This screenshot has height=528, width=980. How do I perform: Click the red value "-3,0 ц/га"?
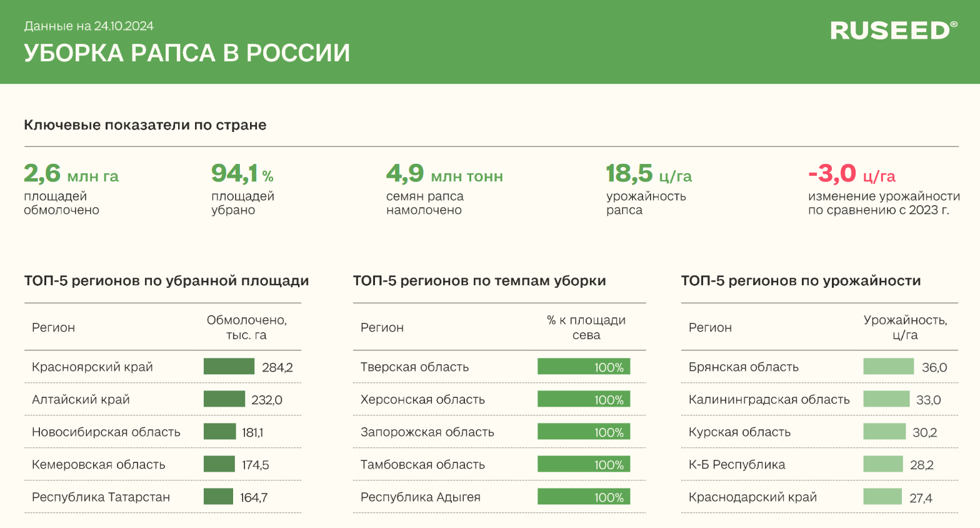[x=851, y=173]
